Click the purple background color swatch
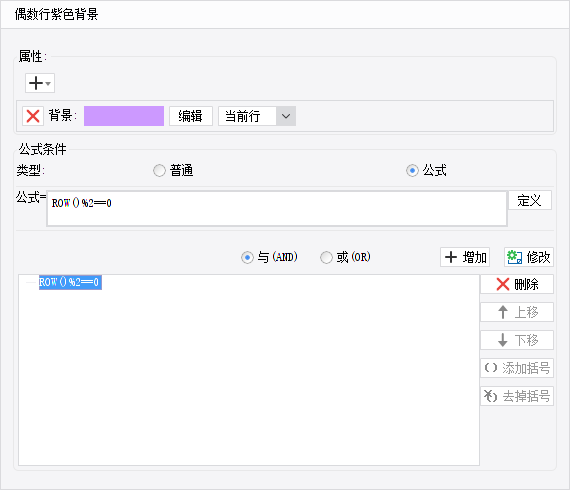This screenshot has width=570, height=490. tap(124, 116)
